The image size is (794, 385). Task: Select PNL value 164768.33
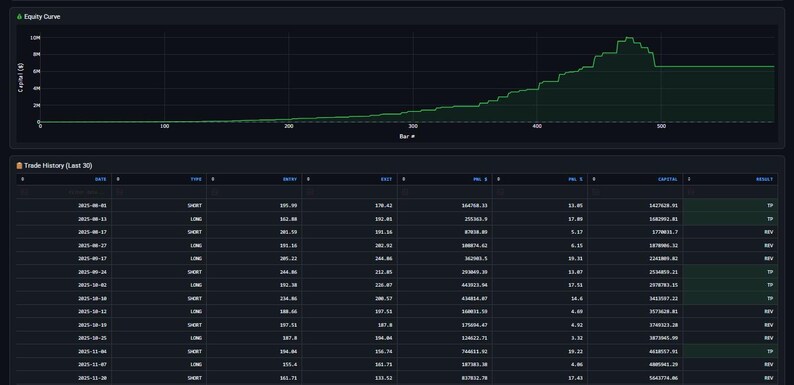pos(474,206)
